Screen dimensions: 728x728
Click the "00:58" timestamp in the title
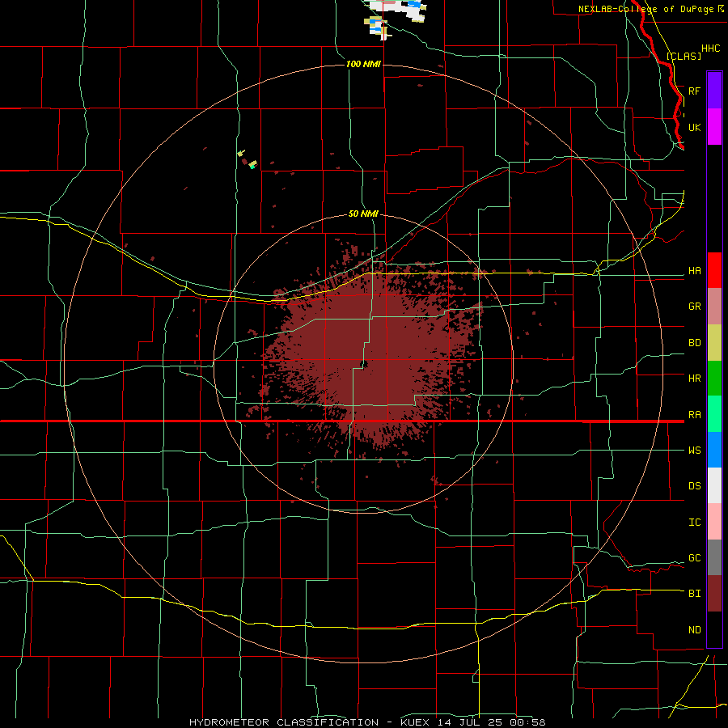527,722
